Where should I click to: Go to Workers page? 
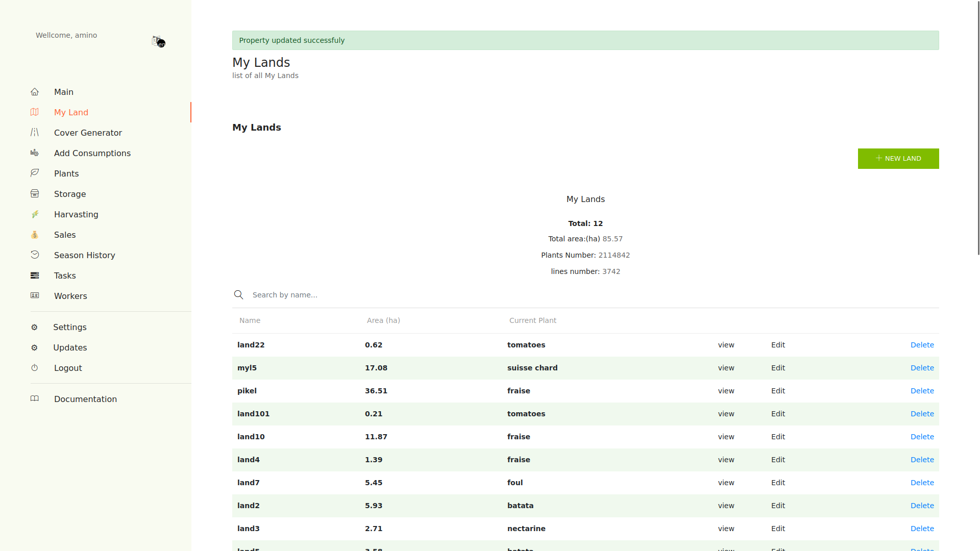[70, 296]
